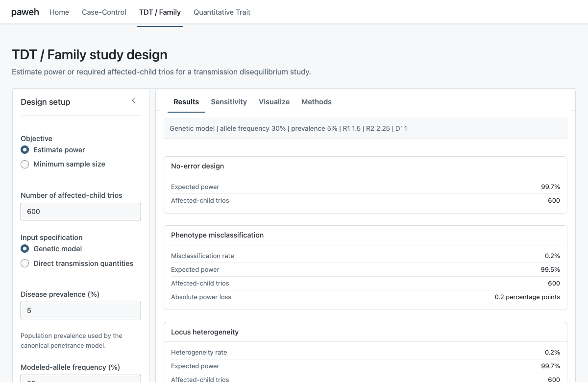Switch to the Sensitivity tab
This screenshot has height=382, width=588.
pyautogui.click(x=229, y=102)
